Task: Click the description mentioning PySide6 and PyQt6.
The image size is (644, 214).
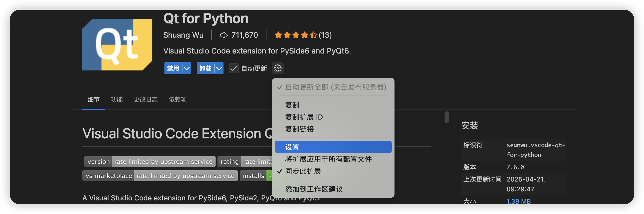Action: pyautogui.click(x=257, y=51)
